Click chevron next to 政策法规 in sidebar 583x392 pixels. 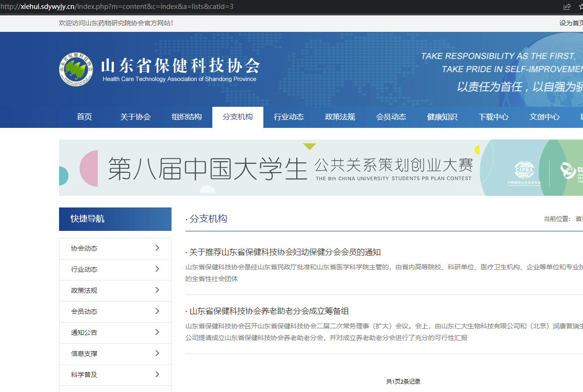click(x=157, y=290)
